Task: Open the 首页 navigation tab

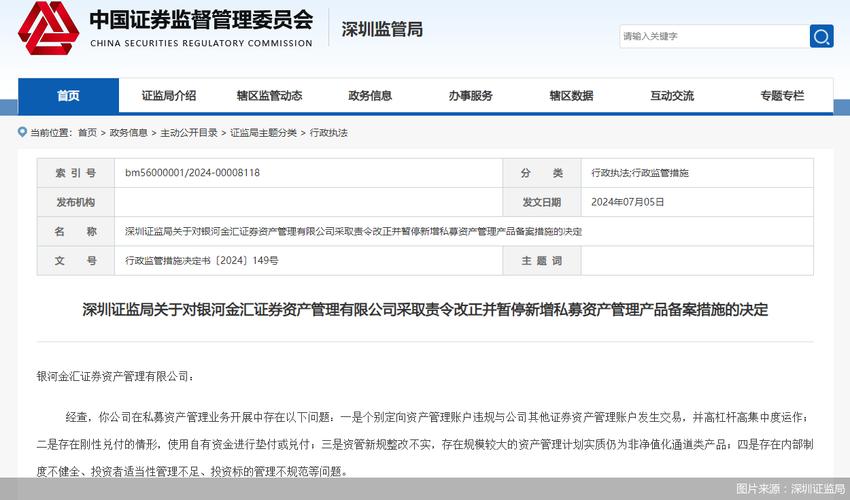Action: pyautogui.click(x=68, y=95)
